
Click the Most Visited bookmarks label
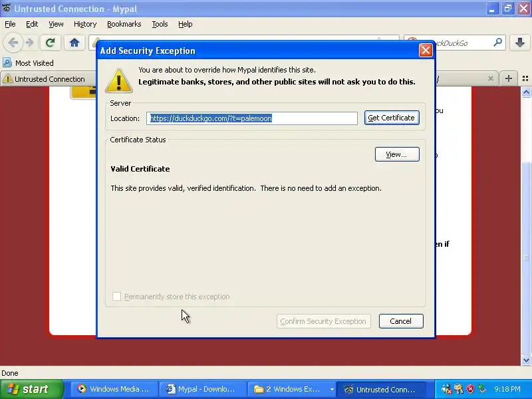(x=35, y=63)
